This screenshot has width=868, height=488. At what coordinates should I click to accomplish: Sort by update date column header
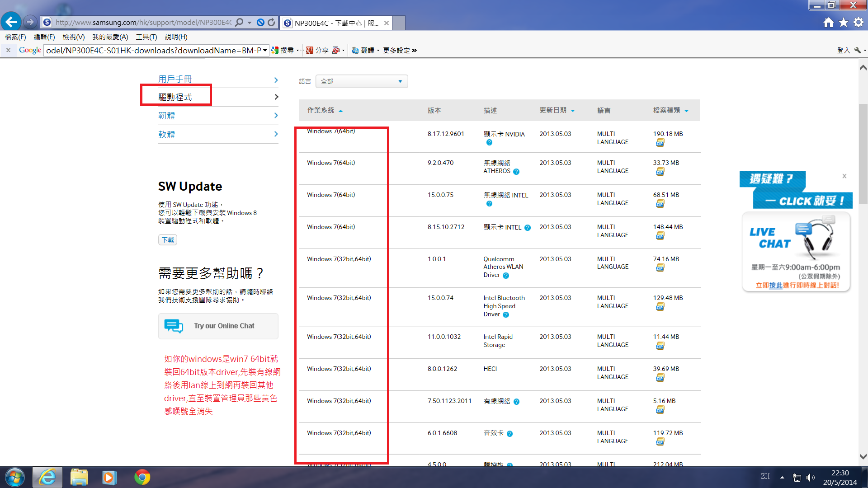click(557, 110)
